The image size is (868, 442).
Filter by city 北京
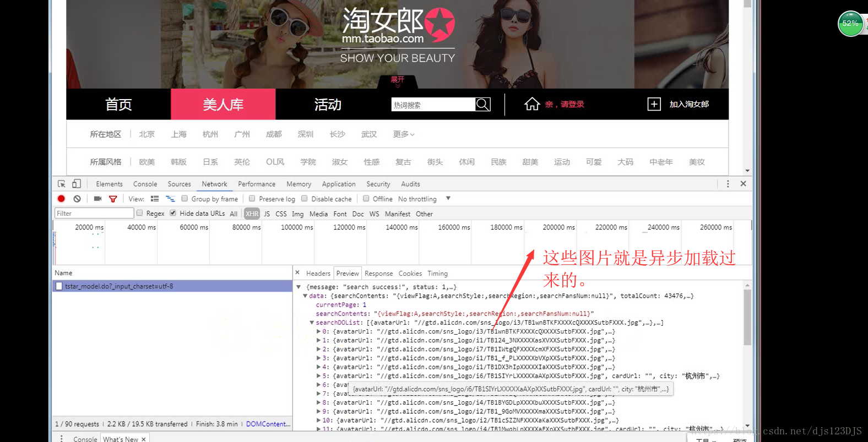[x=147, y=134]
